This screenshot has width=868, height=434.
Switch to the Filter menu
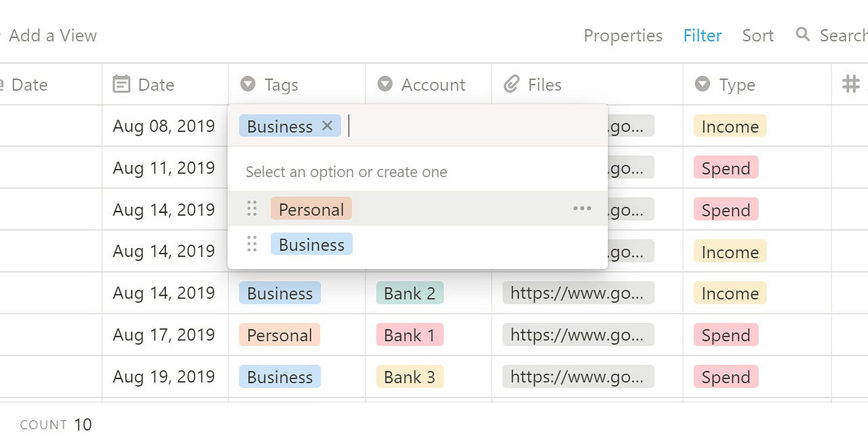tap(702, 35)
